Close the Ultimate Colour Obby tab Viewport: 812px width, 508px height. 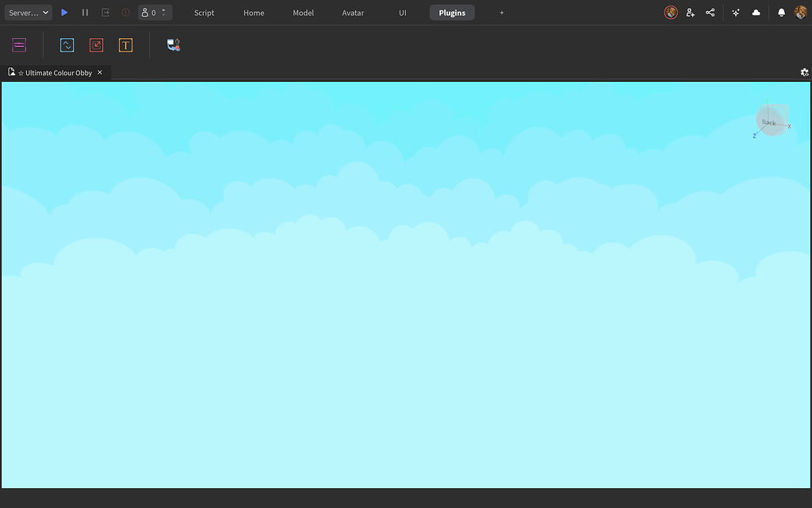coord(100,72)
